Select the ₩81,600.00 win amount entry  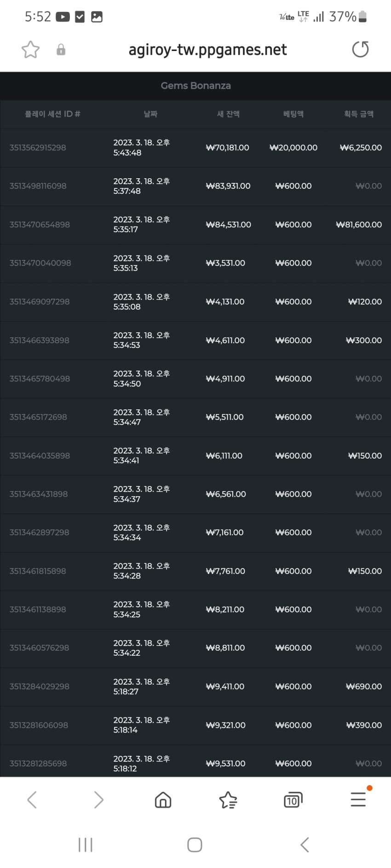[359, 225]
